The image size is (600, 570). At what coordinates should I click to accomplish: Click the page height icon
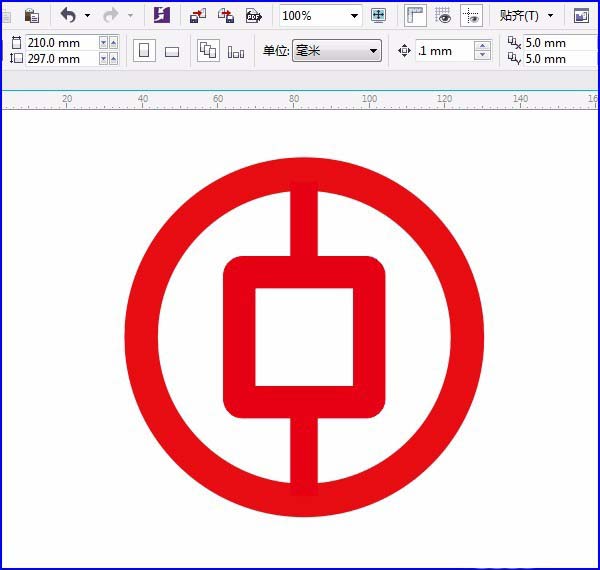[x=16, y=59]
